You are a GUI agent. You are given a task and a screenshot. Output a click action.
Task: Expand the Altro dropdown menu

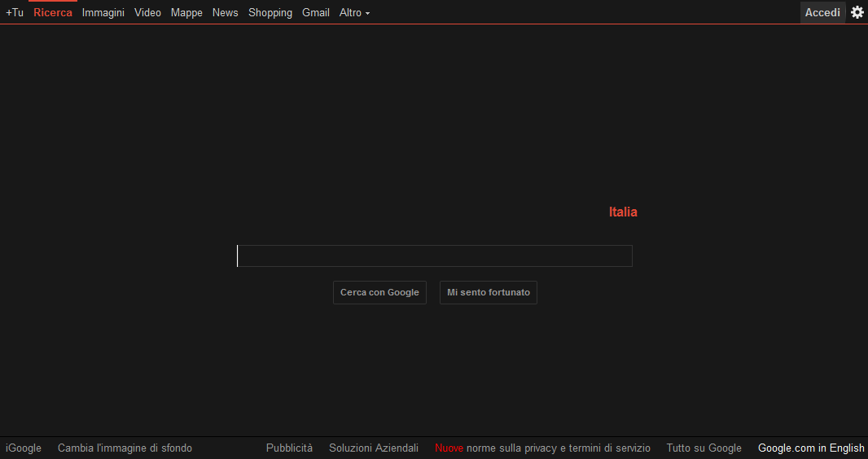pos(354,12)
